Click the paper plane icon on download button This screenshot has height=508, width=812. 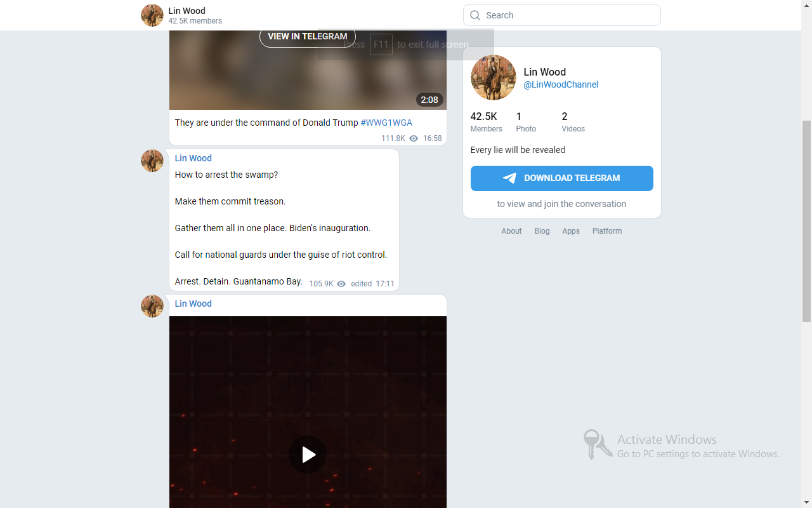click(x=509, y=178)
